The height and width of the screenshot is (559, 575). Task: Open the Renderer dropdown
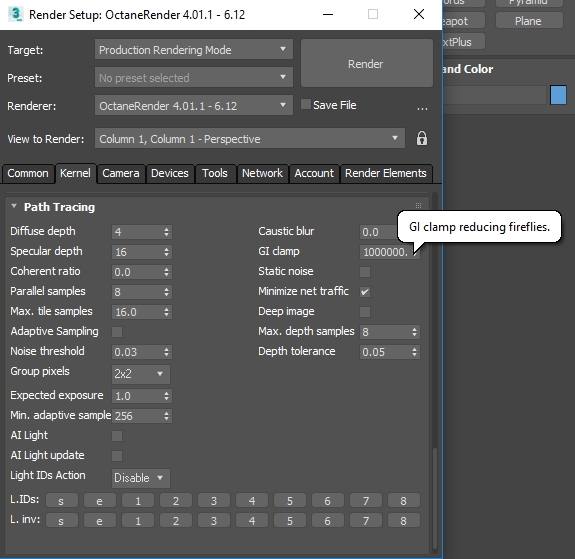tap(194, 106)
